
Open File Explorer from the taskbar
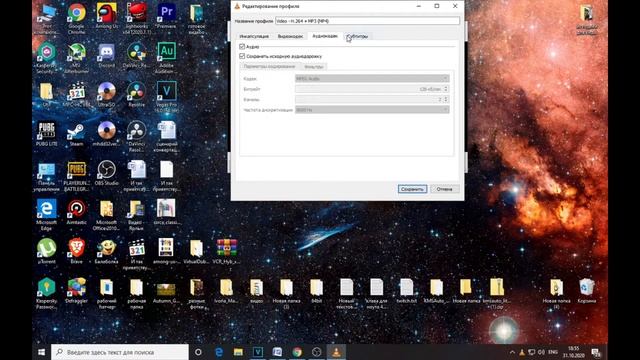point(238,352)
